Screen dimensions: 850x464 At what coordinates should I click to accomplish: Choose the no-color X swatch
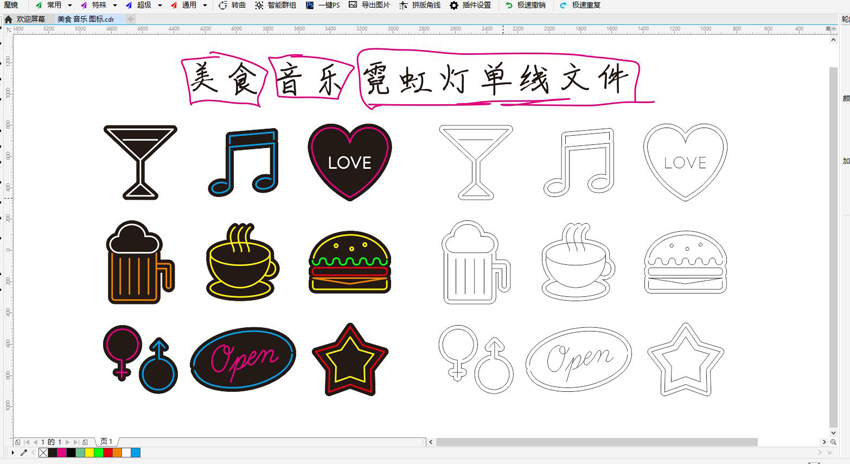pyautogui.click(x=43, y=453)
